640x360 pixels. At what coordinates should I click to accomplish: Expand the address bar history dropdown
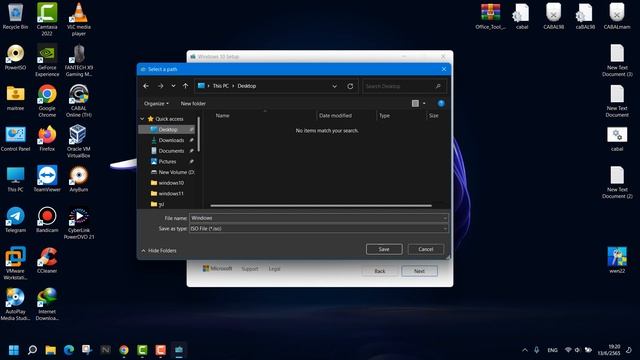click(x=334, y=86)
